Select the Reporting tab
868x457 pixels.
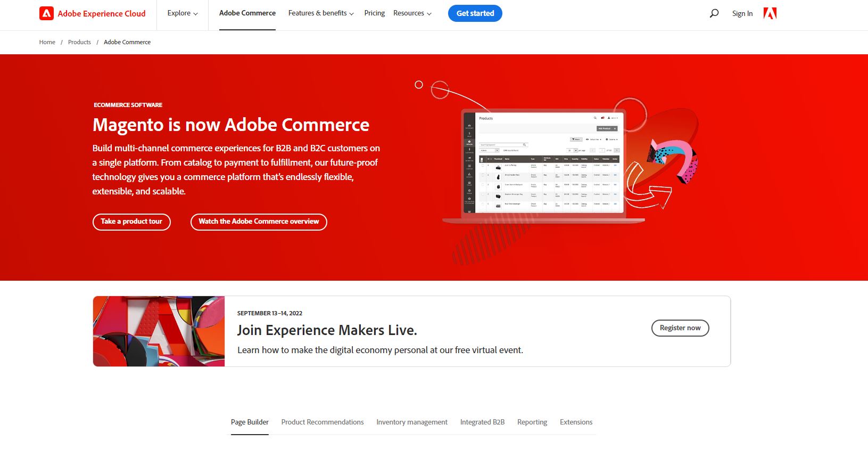(532, 422)
